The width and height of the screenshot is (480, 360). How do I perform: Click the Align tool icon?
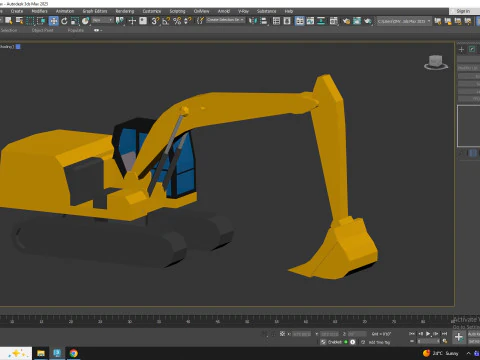[x=264, y=21]
